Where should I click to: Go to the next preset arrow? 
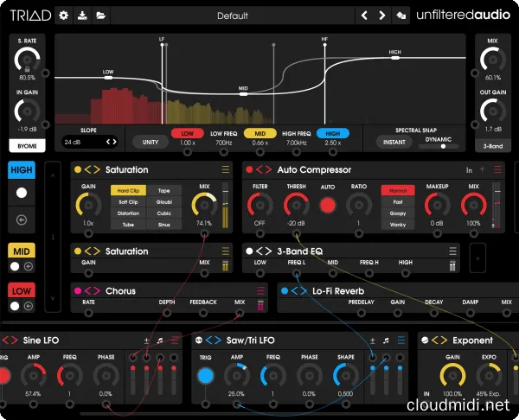coord(381,15)
